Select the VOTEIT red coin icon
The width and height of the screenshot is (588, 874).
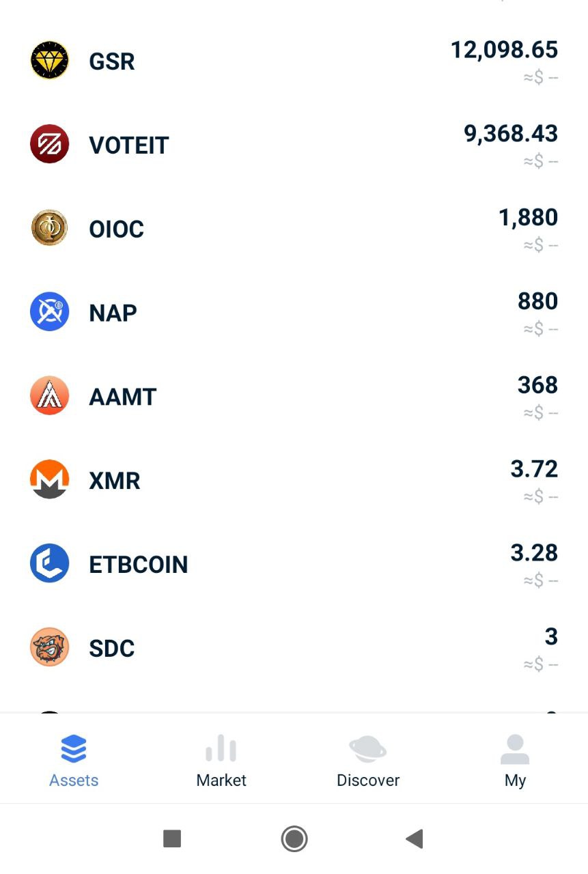point(50,144)
